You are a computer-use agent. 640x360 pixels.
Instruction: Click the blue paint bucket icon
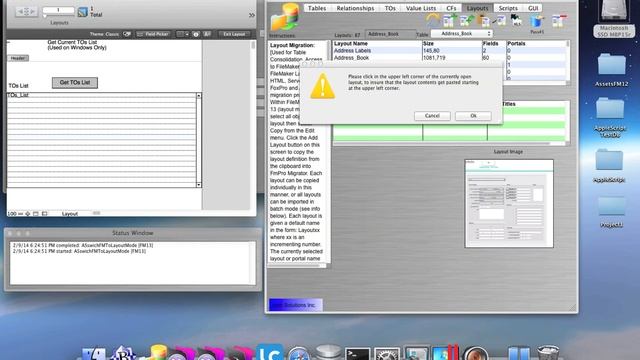click(537, 21)
